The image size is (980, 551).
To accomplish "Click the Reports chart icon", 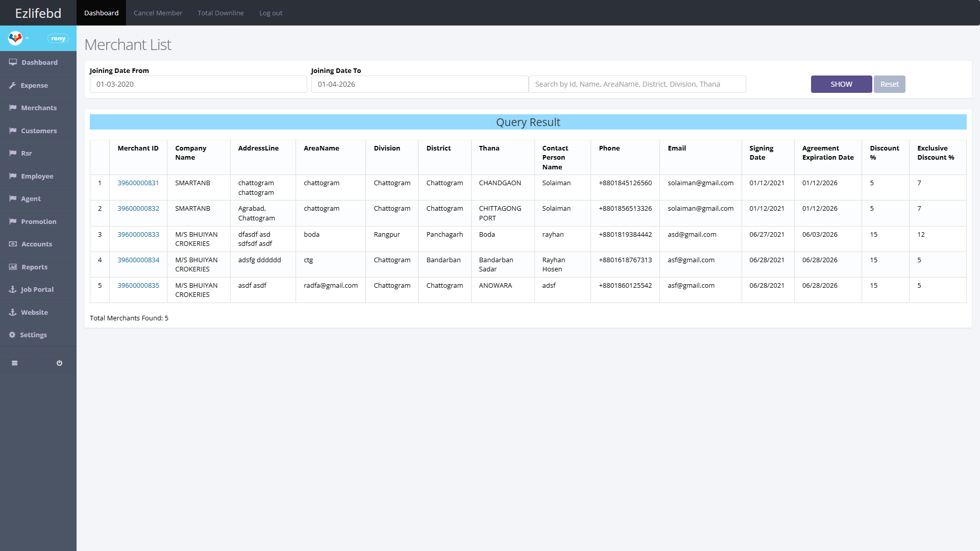I will (x=13, y=267).
